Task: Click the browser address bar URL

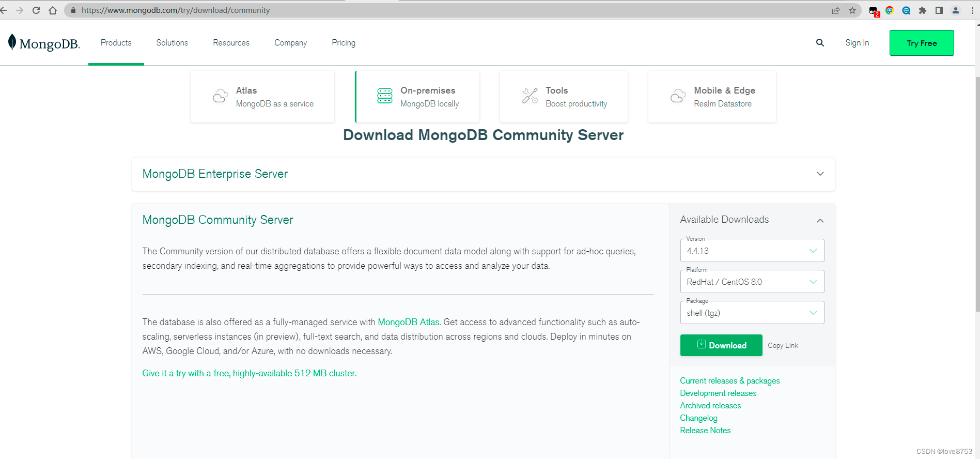Action: coord(176,10)
